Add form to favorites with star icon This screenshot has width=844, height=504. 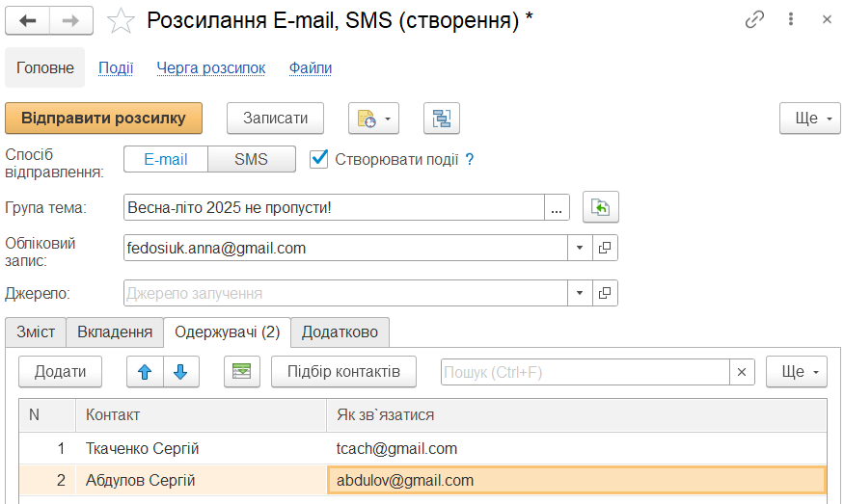coord(121,21)
